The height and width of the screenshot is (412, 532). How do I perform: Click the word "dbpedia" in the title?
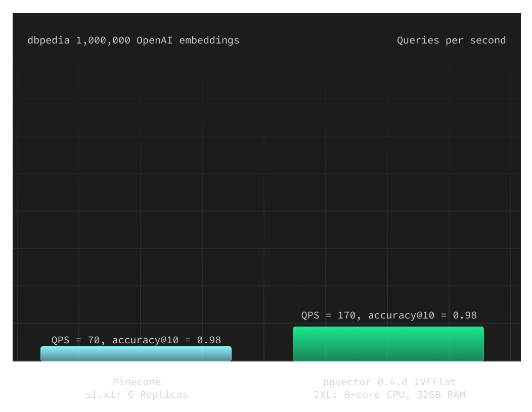coord(49,40)
